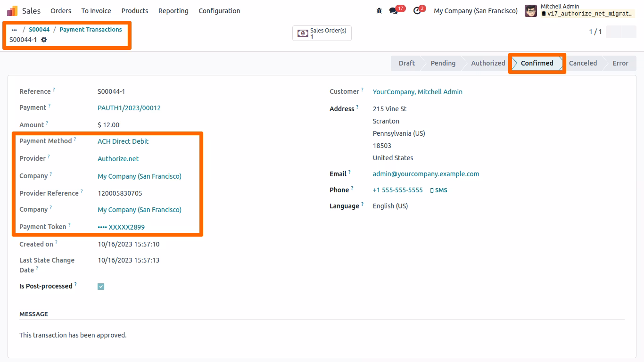Open payment PAUTH1/2023/00012

(x=129, y=108)
